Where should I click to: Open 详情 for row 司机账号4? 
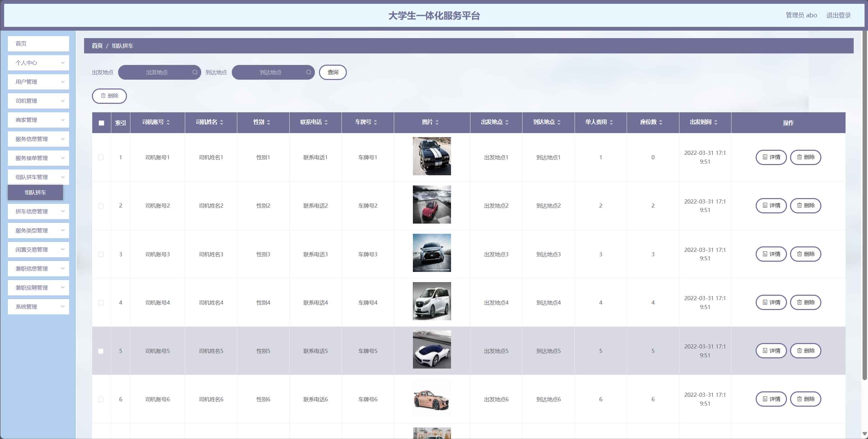[771, 303]
